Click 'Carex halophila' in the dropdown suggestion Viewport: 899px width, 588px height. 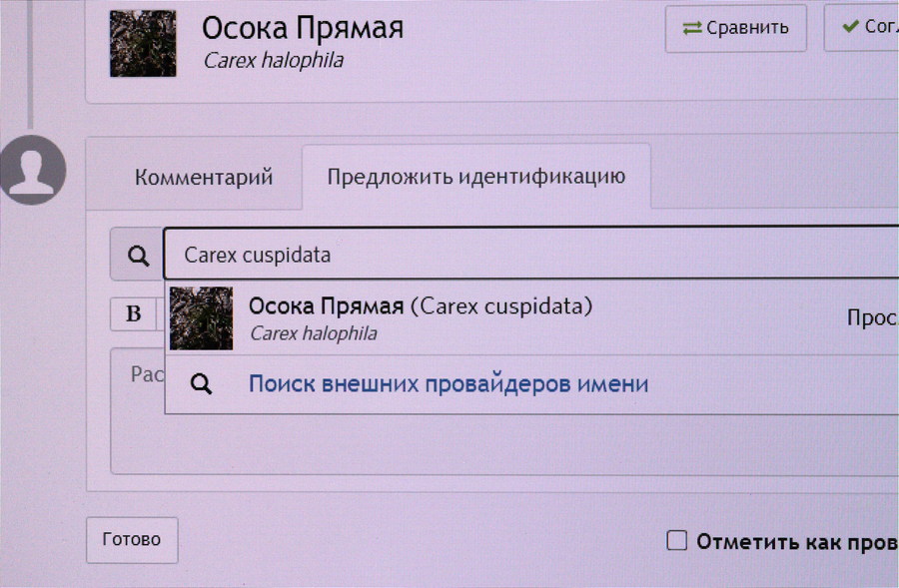[x=313, y=333]
